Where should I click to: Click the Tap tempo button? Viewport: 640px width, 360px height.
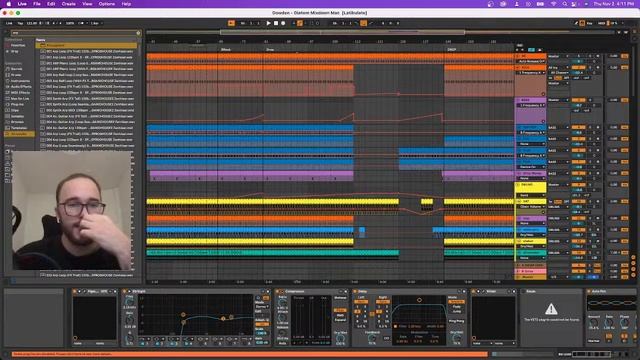(x=20, y=23)
